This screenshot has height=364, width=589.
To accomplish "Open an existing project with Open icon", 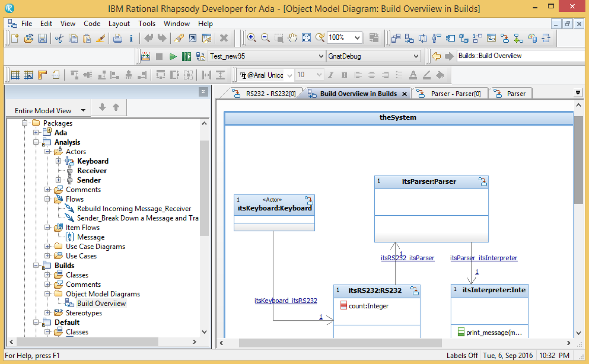I will coord(29,38).
